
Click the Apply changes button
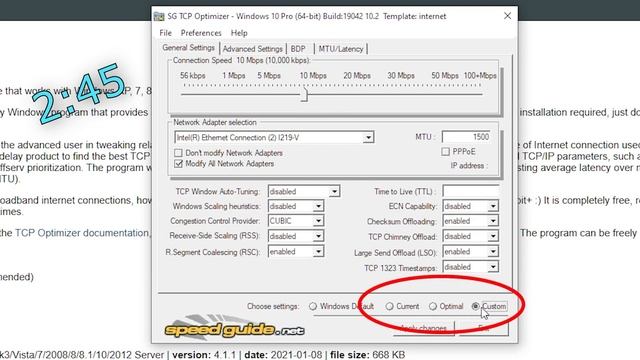click(424, 329)
